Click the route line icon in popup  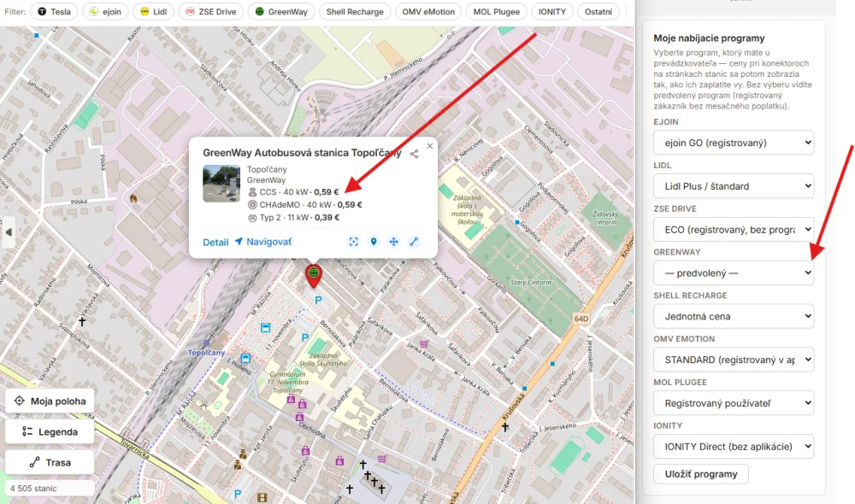point(413,242)
